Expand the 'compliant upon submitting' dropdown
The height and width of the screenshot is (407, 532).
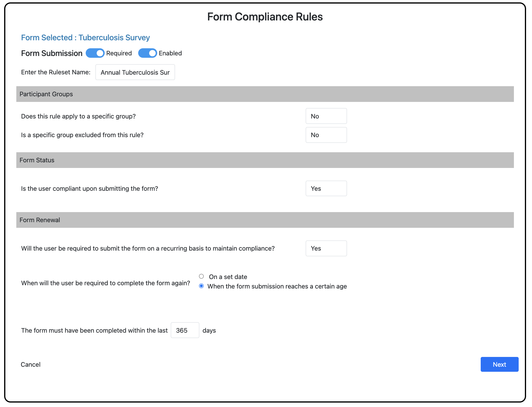(x=326, y=188)
